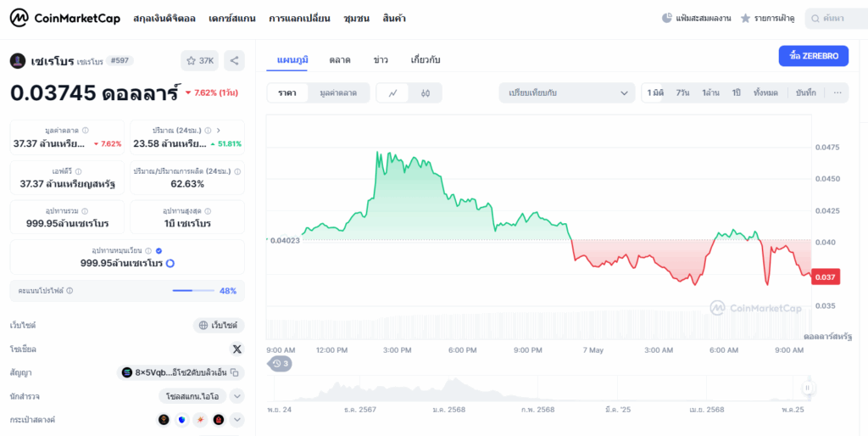
Task: Select the 7วัน (7-day) time range
Action: coord(682,92)
